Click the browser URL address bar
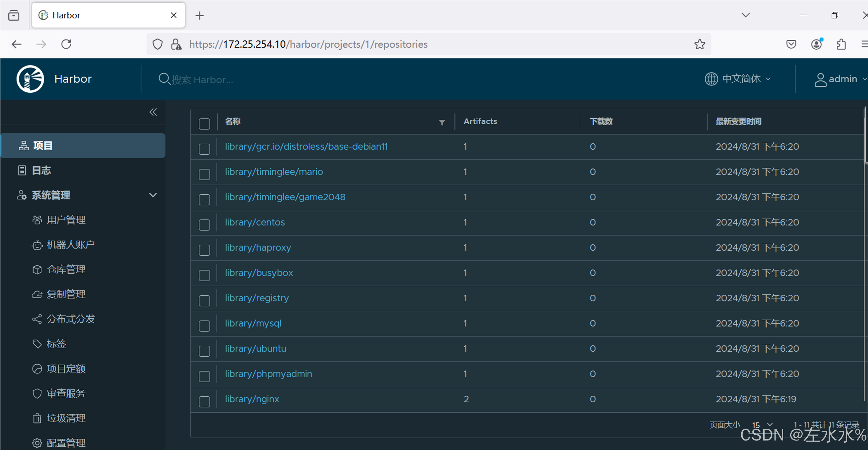The image size is (868, 450). [428, 44]
